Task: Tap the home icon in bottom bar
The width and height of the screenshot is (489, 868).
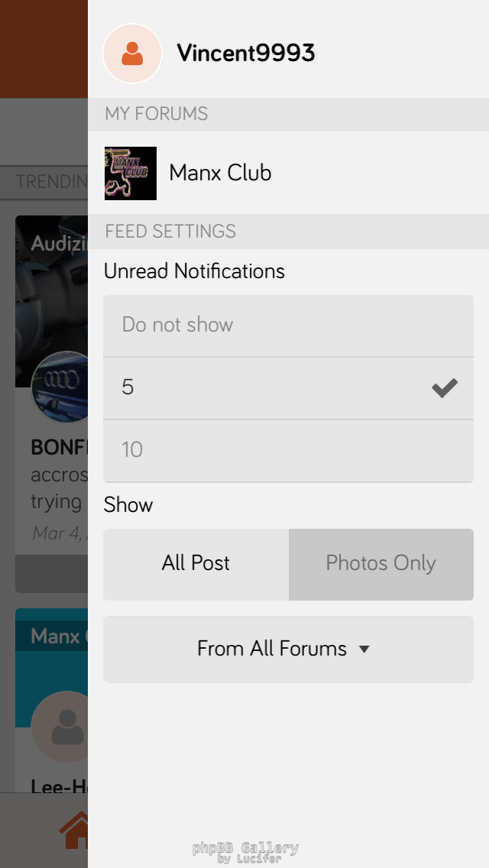Action: 75,831
